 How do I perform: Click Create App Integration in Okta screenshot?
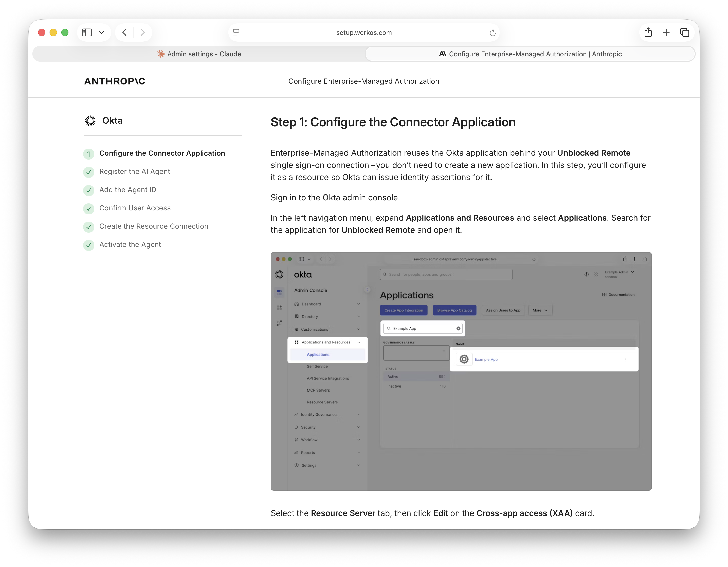pyautogui.click(x=404, y=310)
